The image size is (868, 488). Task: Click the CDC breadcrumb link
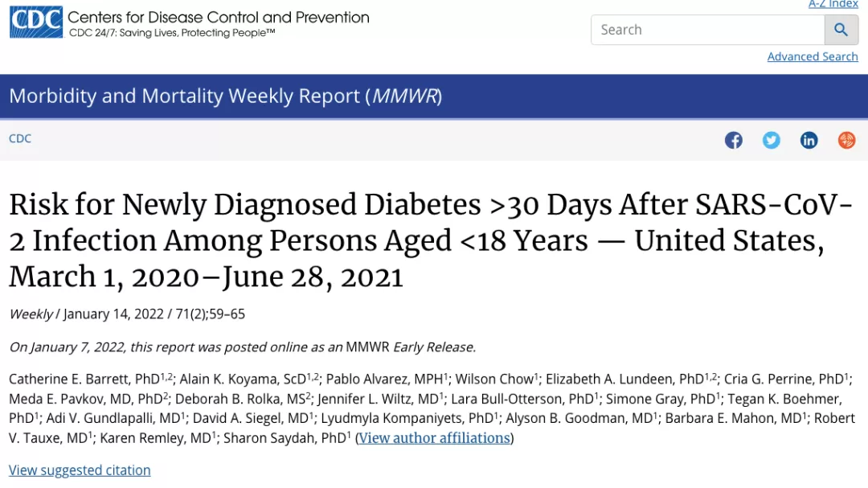click(x=20, y=138)
